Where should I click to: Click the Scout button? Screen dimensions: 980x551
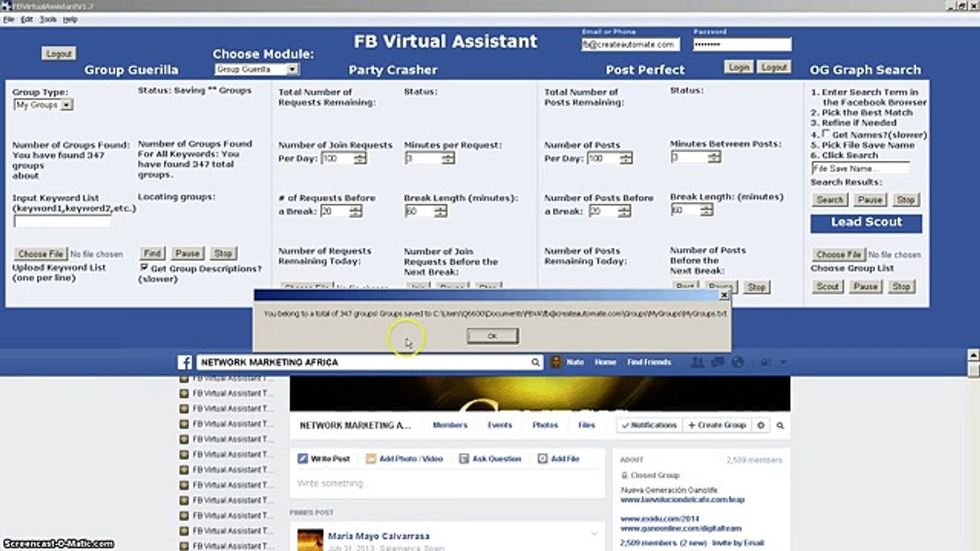click(828, 286)
